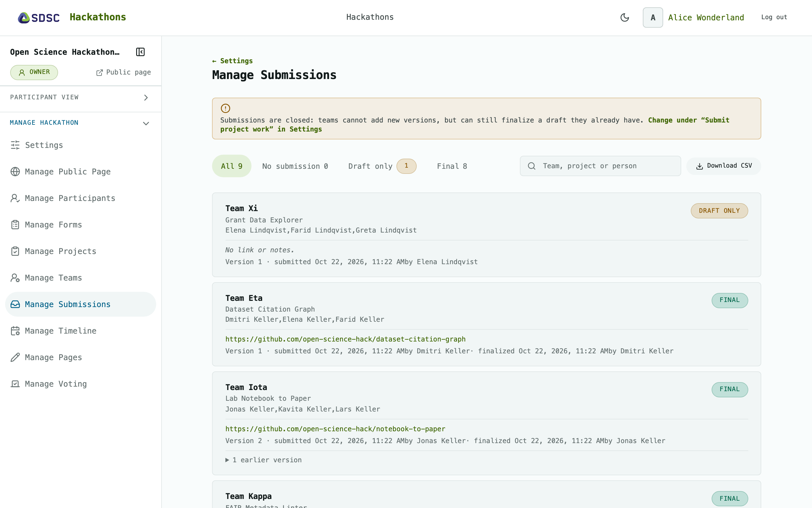Click the Draft Only badge on Team Xi
Image resolution: width=812 pixels, height=508 pixels.
(x=719, y=211)
